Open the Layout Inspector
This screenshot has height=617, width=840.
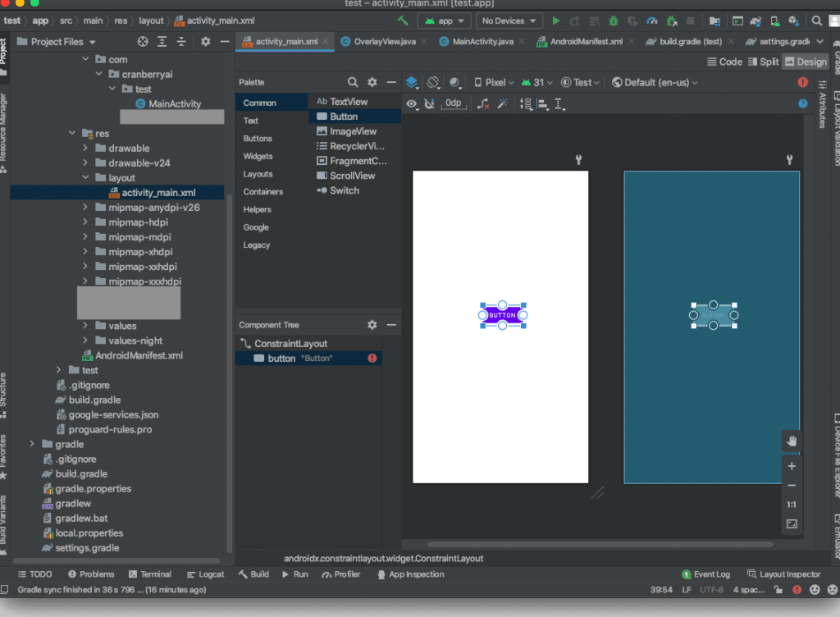pyautogui.click(x=783, y=574)
